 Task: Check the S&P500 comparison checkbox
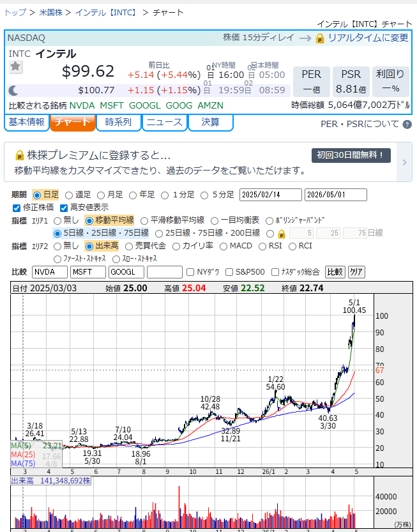[x=229, y=272]
